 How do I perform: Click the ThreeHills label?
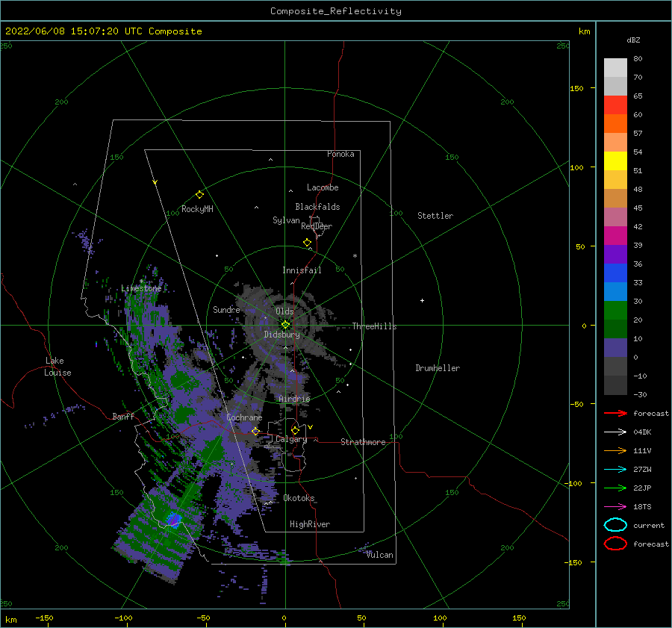coord(374,326)
